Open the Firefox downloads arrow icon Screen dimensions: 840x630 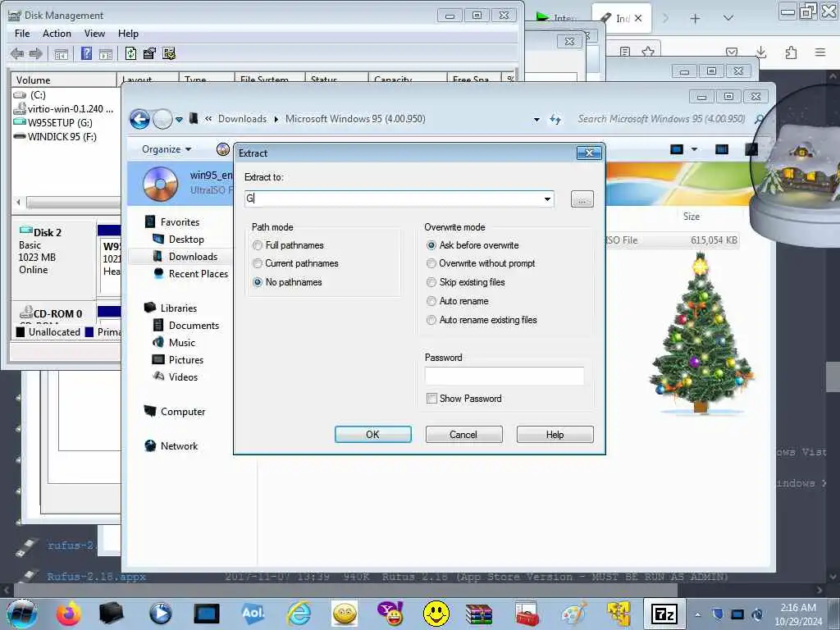tap(760, 52)
